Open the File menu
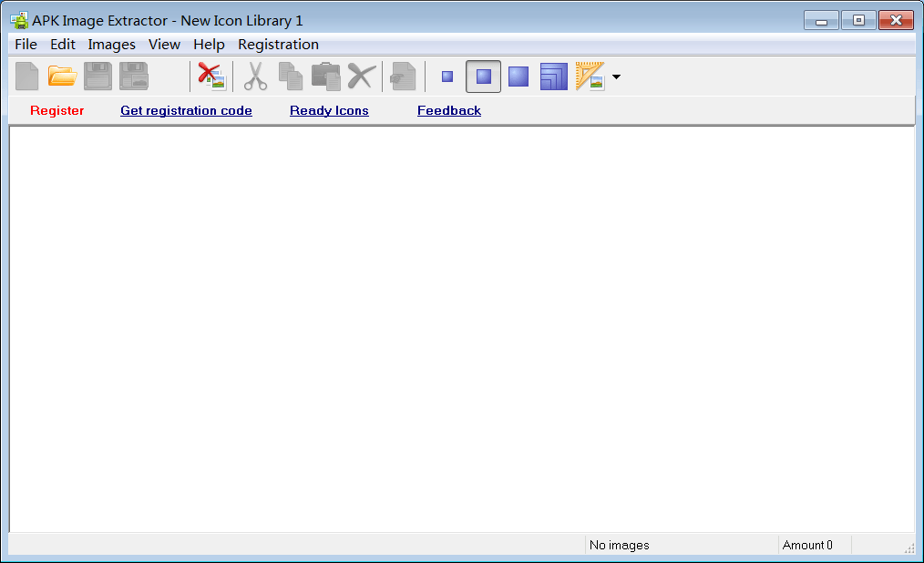924x563 pixels. point(26,45)
